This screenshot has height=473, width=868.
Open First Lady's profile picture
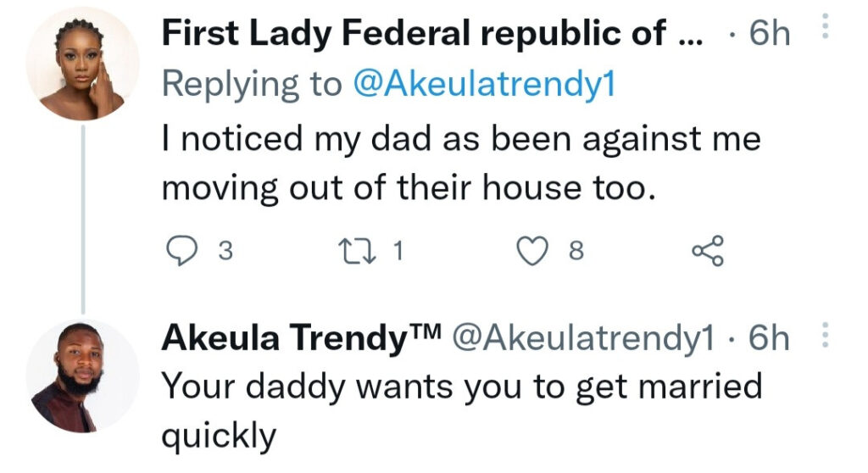point(82,64)
